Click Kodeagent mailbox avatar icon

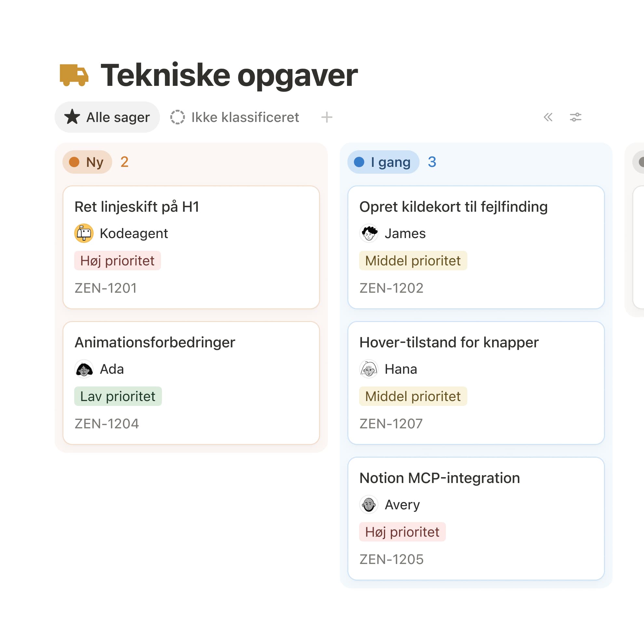[84, 233]
